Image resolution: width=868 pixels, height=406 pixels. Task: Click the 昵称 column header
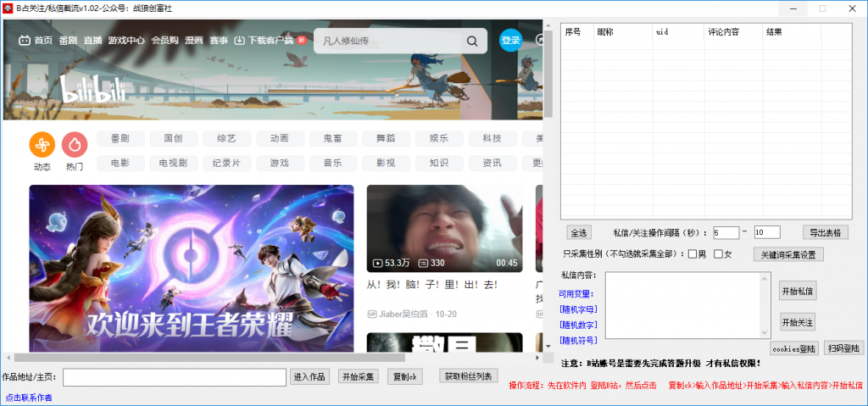coord(623,32)
